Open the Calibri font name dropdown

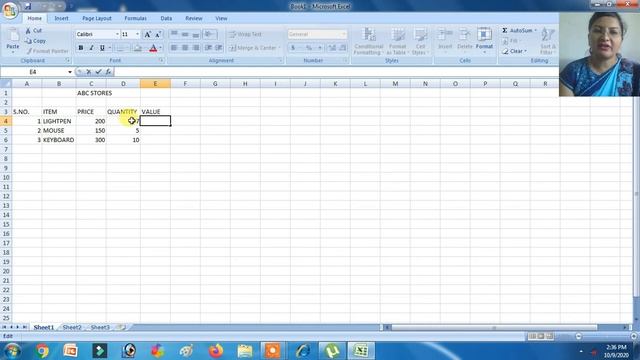[x=117, y=34]
